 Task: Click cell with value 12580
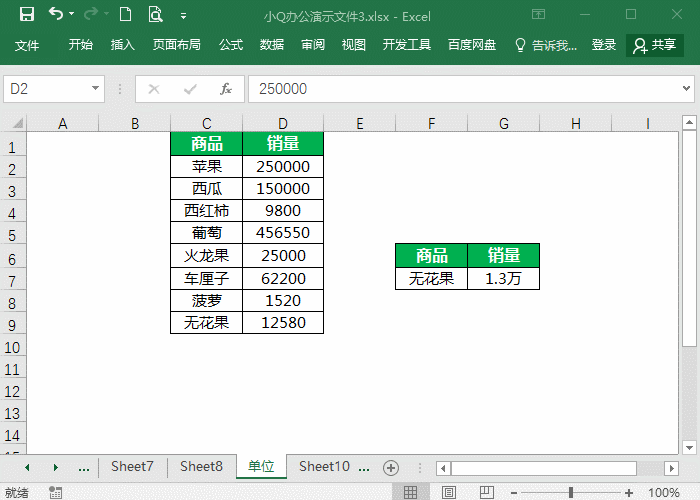tap(283, 322)
